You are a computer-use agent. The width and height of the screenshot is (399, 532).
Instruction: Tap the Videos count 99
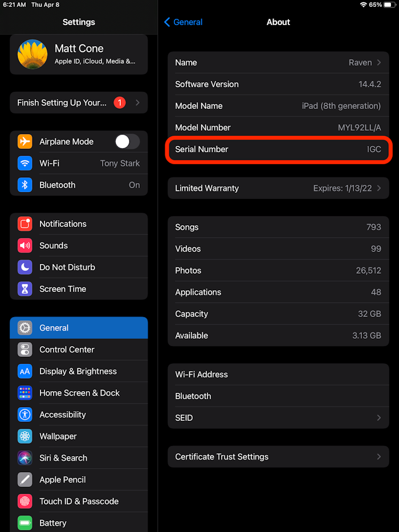click(376, 249)
